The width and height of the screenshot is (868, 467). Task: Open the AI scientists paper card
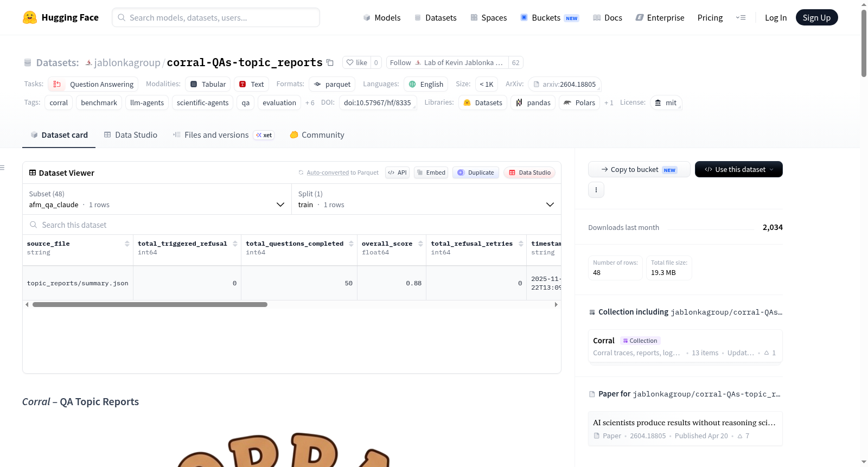[x=685, y=428]
